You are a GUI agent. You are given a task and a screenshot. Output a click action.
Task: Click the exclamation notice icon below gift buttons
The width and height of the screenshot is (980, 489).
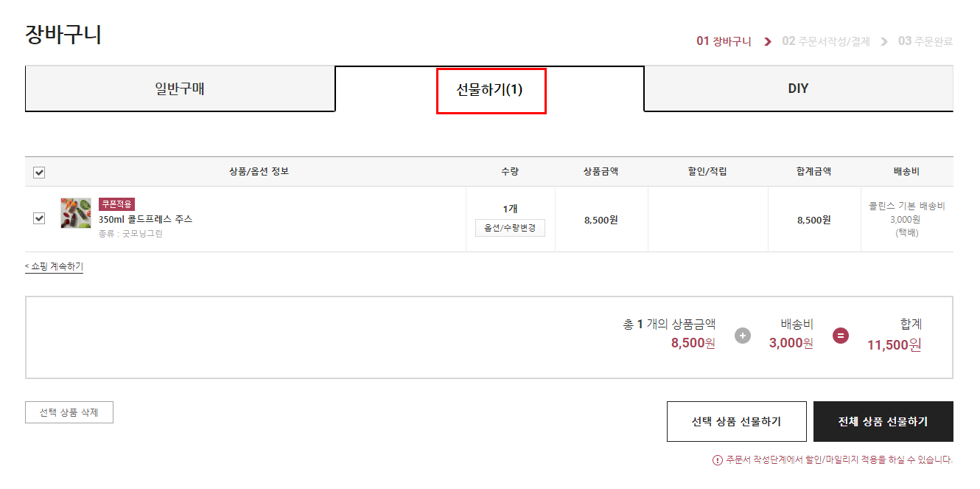[717, 460]
